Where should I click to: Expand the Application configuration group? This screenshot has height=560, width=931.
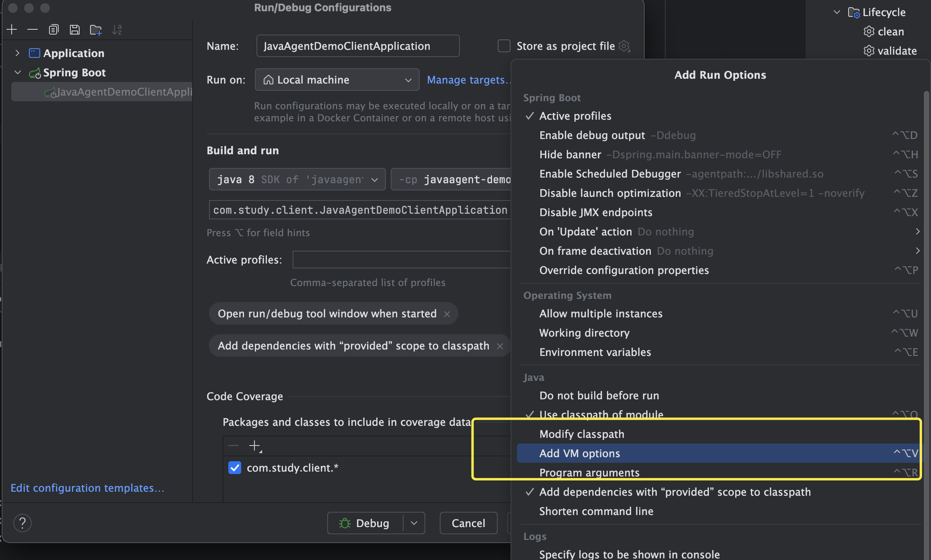click(17, 53)
